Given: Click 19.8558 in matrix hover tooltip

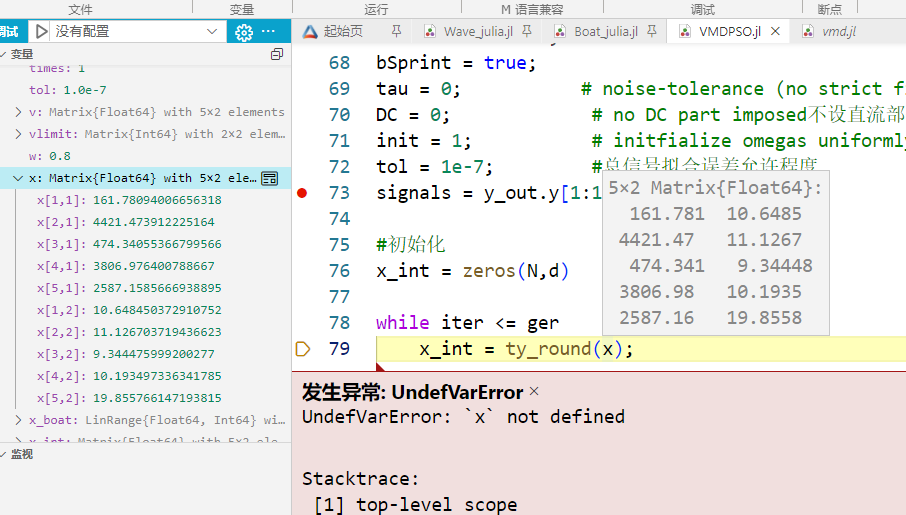Looking at the screenshot, I should pyautogui.click(x=764, y=318).
